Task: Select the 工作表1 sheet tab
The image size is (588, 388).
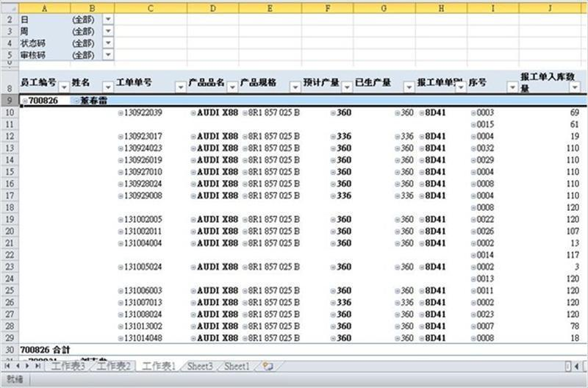Action: tap(159, 366)
